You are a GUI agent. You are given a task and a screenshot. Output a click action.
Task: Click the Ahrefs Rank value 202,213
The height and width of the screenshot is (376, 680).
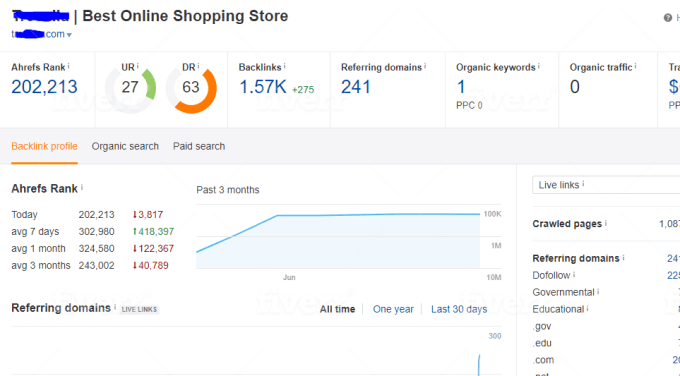pos(44,87)
